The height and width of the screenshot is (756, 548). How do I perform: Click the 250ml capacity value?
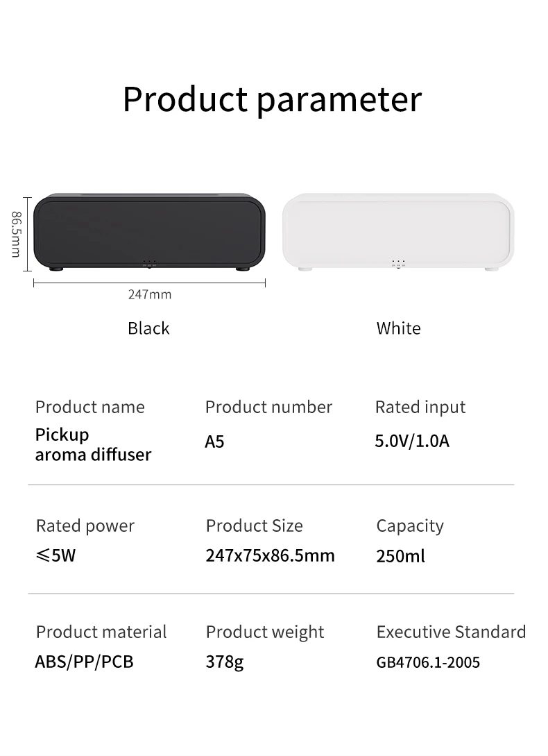click(x=400, y=556)
